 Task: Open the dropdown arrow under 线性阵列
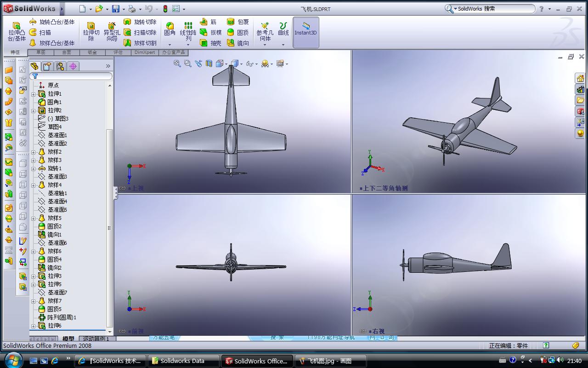(x=188, y=45)
